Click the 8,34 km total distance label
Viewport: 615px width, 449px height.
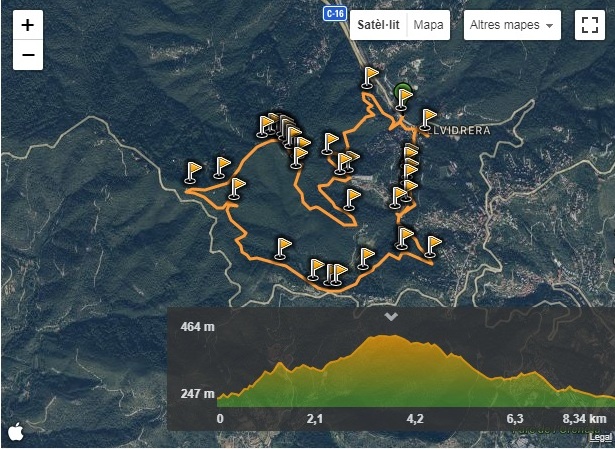pos(584,418)
